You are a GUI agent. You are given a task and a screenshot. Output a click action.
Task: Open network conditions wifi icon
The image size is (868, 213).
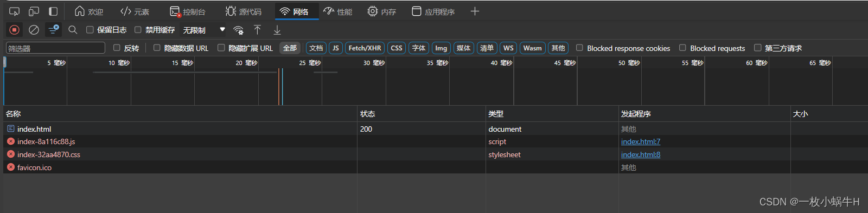238,30
